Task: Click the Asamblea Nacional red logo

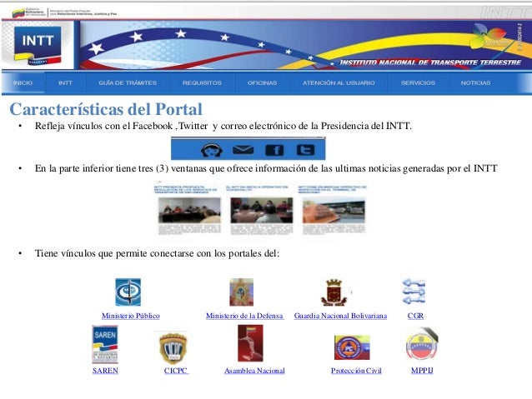Action: (250, 343)
